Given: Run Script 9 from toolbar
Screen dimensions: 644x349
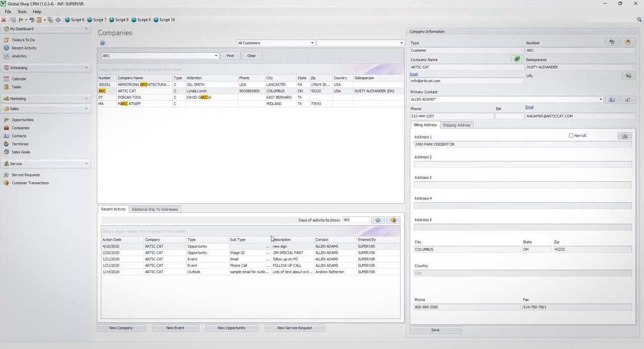Looking at the screenshot, I should [x=141, y=20].
